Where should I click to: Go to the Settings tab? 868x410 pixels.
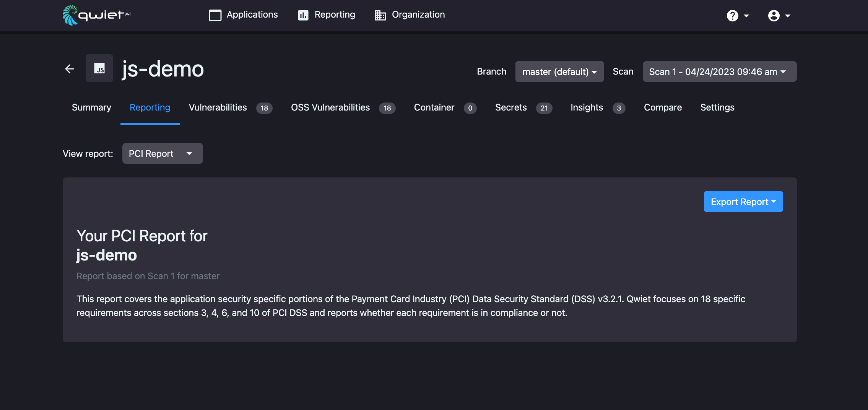(x=717, y=107)
